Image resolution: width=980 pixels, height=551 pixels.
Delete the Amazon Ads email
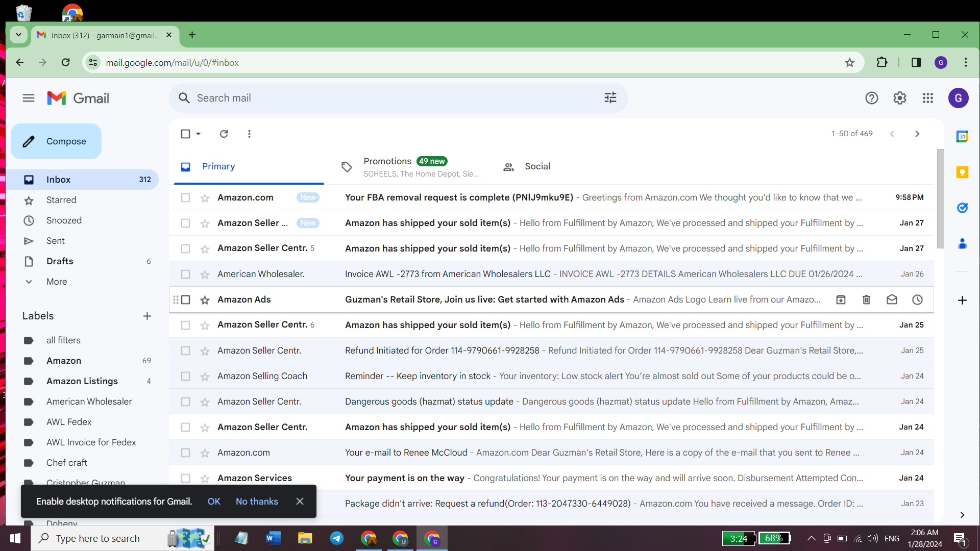(866, 299)
